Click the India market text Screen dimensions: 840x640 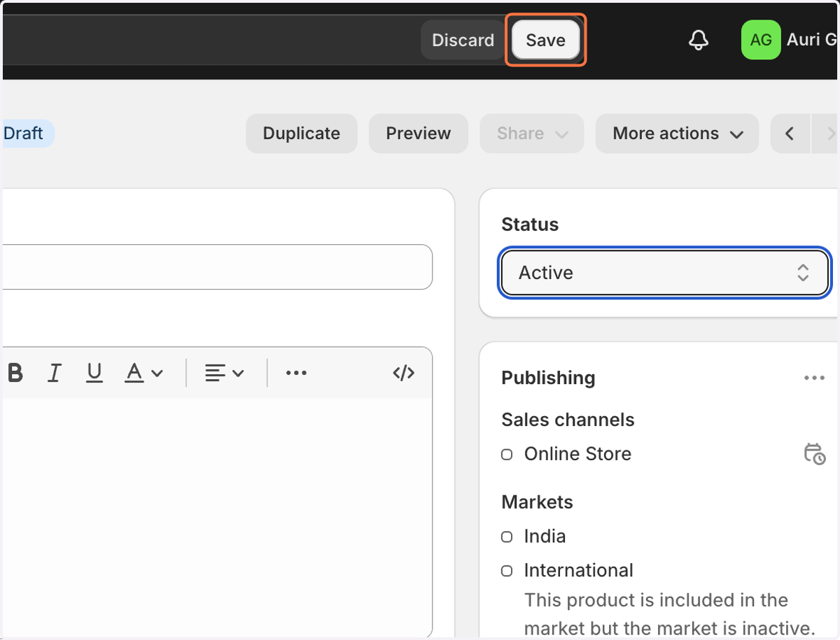pos(545,536)
